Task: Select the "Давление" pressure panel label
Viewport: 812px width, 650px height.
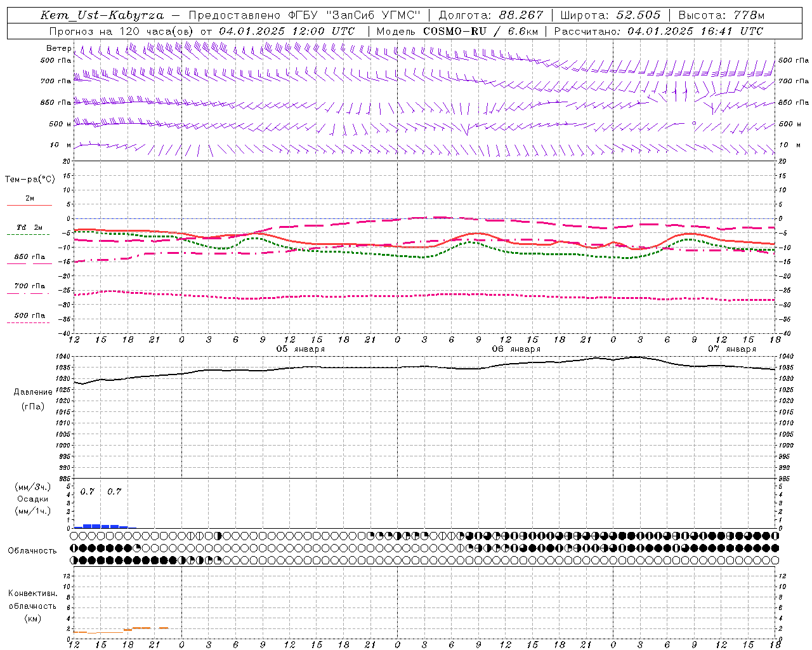Action: pos(33,392)
